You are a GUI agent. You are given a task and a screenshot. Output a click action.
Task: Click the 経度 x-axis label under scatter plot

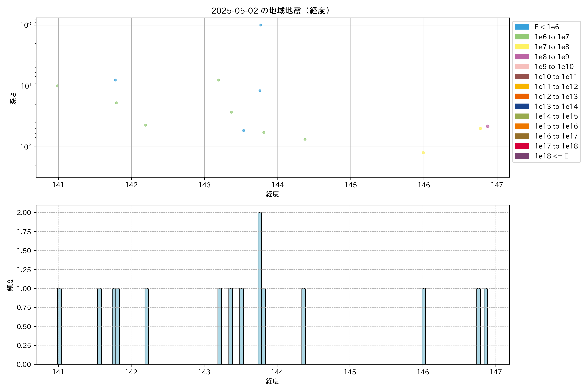272,194
